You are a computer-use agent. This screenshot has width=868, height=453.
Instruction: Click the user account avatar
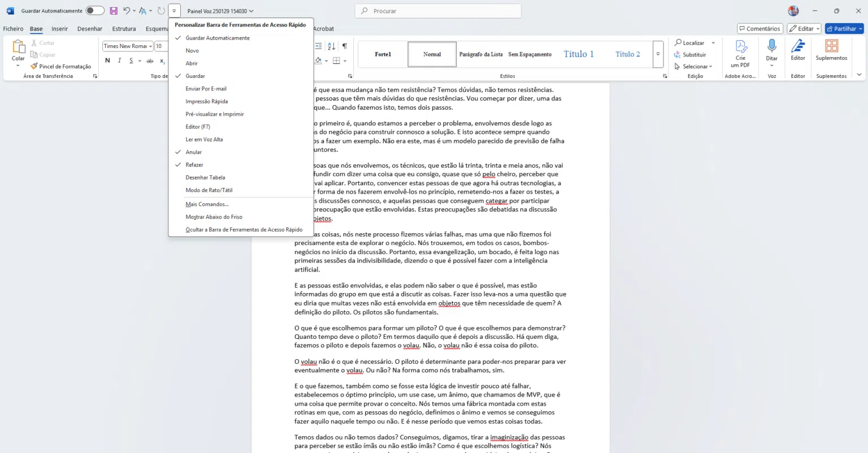tap(793, 11)
